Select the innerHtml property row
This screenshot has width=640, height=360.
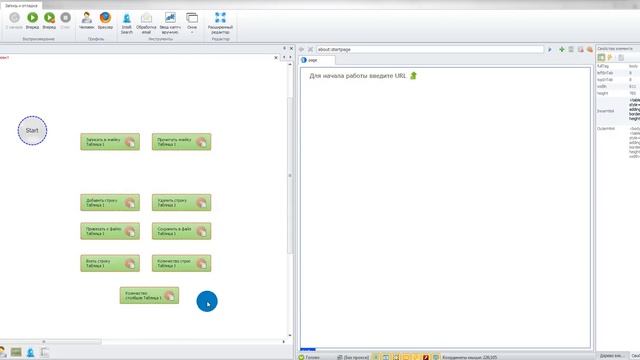(x=618, y=111)
